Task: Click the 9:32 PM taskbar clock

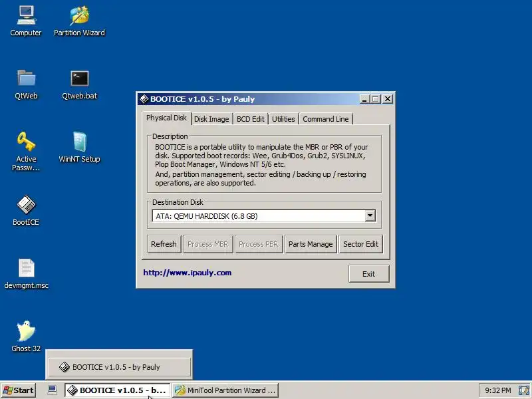Action: pyautogui.click(x=497, y=390)
